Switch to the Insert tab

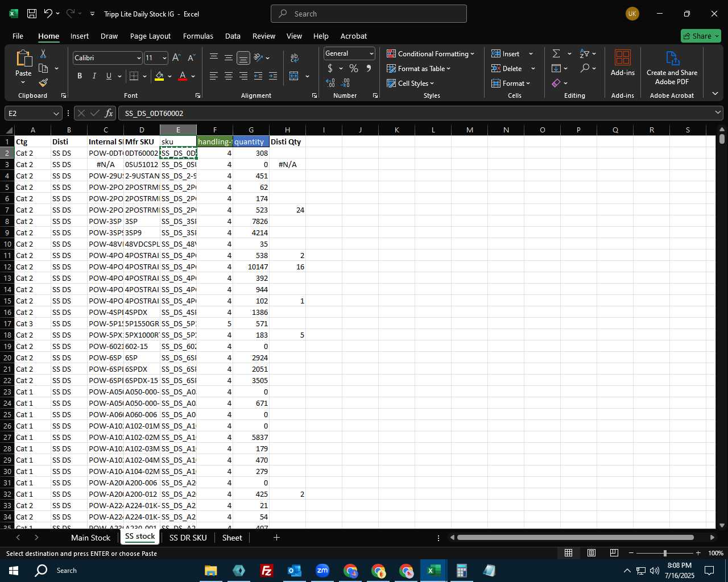click(x=80, y=36)
